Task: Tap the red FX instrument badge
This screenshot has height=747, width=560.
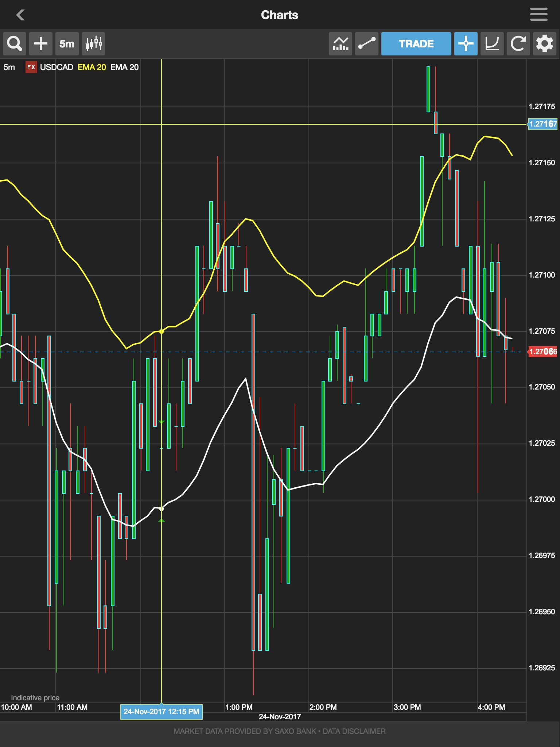Action: pyautogui.click(x=31, y=67)
